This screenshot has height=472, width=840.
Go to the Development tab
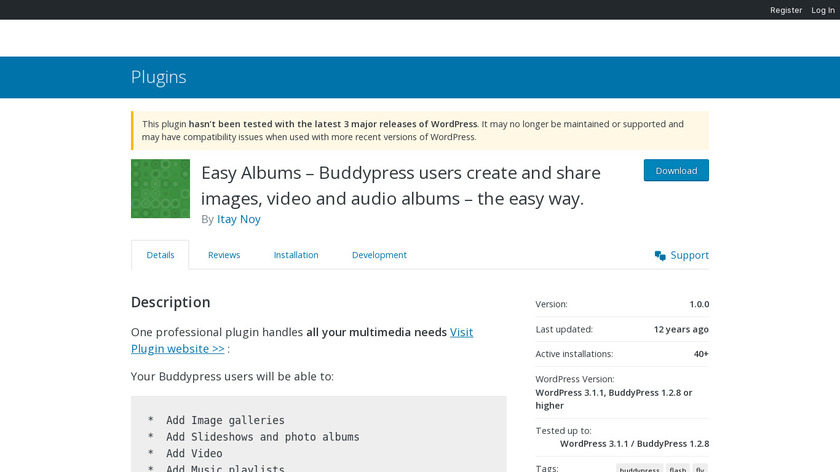[379, 255]
